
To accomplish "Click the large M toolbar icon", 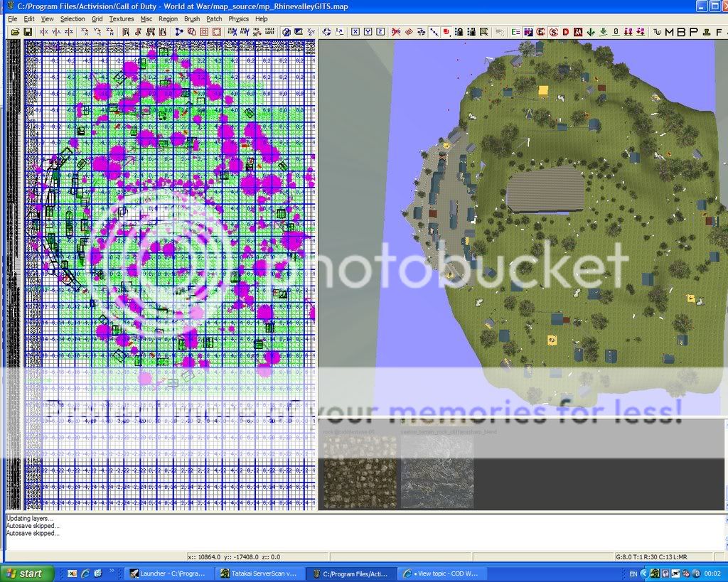I will [x=668, y=32].
